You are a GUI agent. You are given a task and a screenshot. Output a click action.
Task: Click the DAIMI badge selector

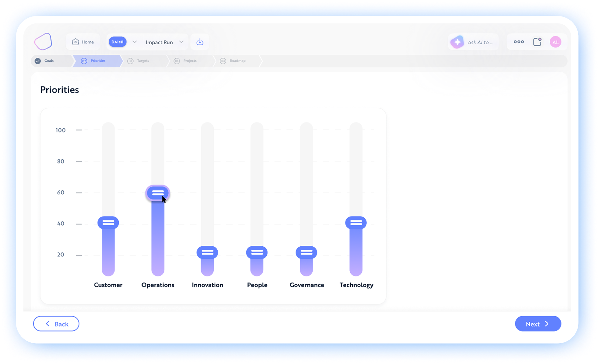[x=117, y=42]
